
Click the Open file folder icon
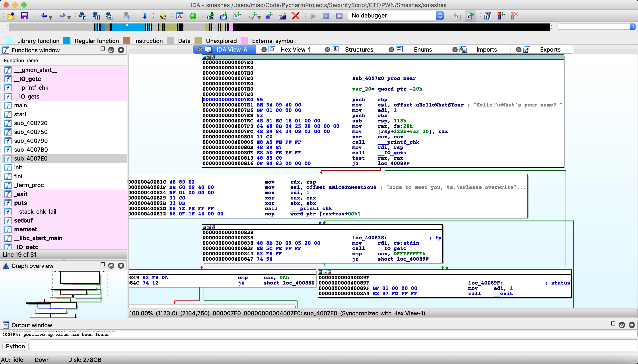(x=11, y=16)
